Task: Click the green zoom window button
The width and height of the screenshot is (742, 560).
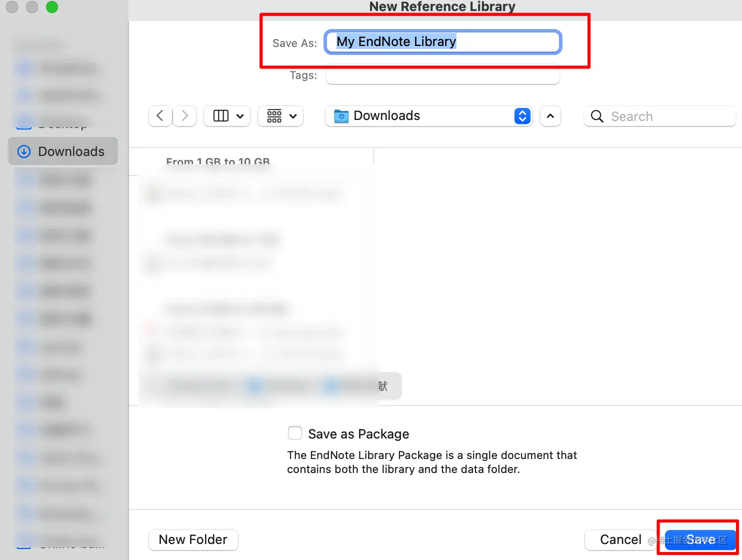Action: click(x=51, y=7)
